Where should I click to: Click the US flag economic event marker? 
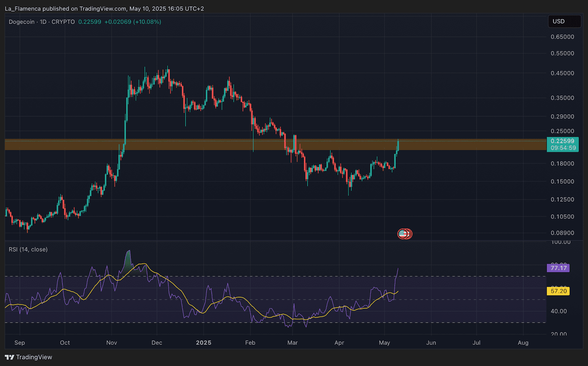point(403,234)
